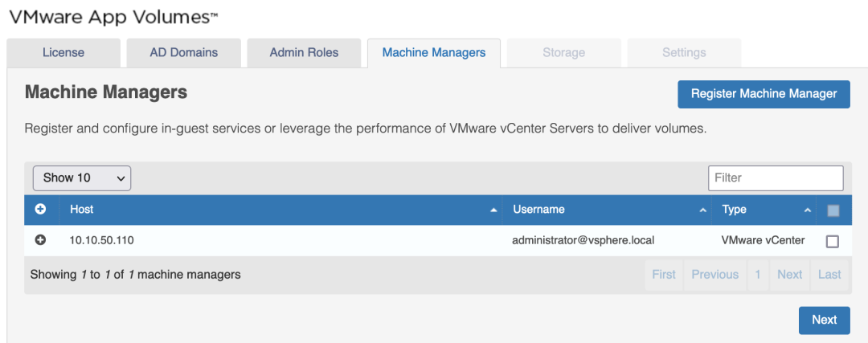The width and height of the screenshot is (868, 343).
Task: Click the Username column sort arrow
Action: click(x=703, y=210)
